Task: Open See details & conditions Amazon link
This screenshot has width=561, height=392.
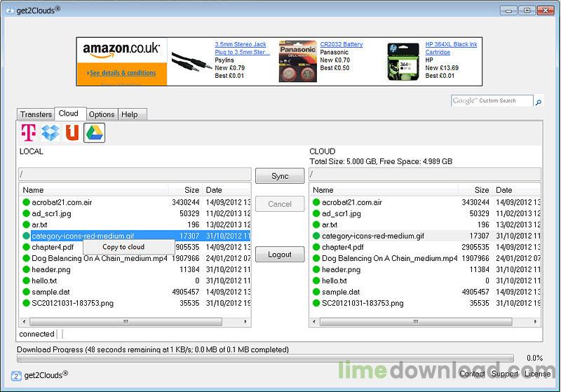Action: [x=123, y=73]
